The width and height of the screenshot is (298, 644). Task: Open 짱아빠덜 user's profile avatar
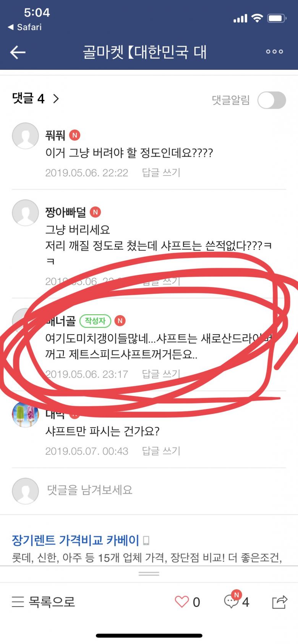click(25, 212)
